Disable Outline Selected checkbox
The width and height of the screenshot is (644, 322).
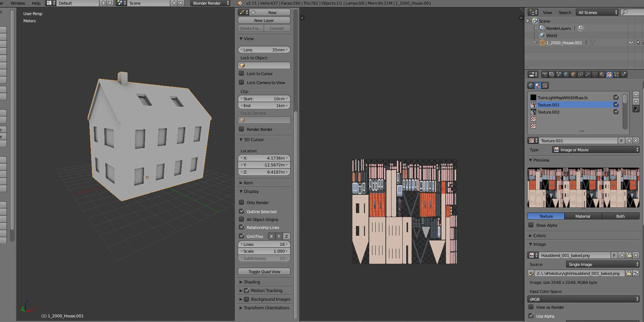242,212
